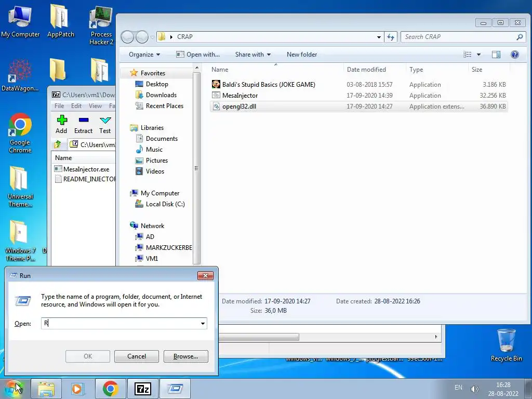Open Windows Explorer from taskbar
The image size is (532, 399).
coord(46,389)
